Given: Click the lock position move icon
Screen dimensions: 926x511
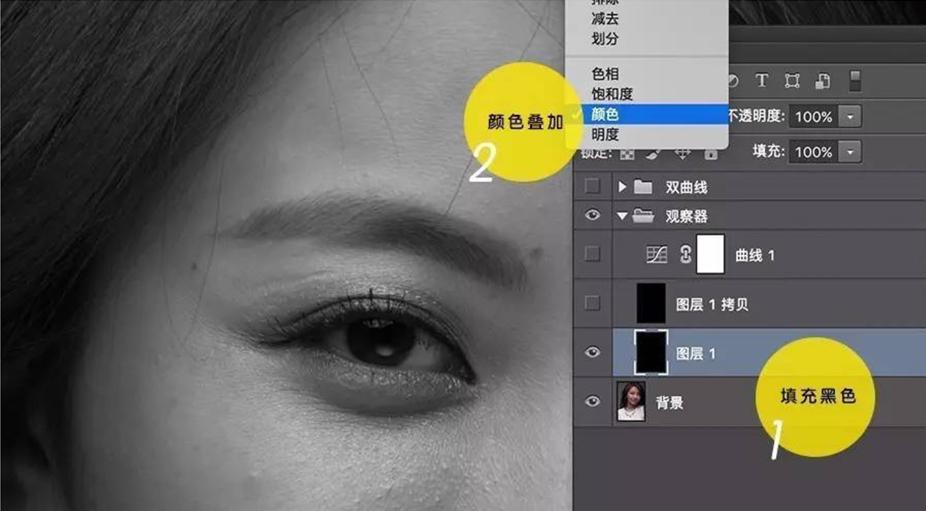Looking at the screenshot, I should click(x=683, y=154).
